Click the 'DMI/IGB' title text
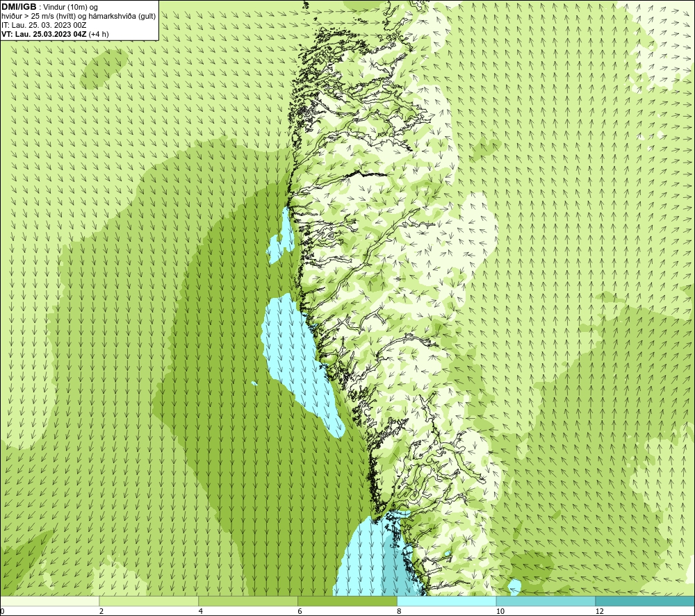This screenshot has height=616, width=695. click(19, 7)
